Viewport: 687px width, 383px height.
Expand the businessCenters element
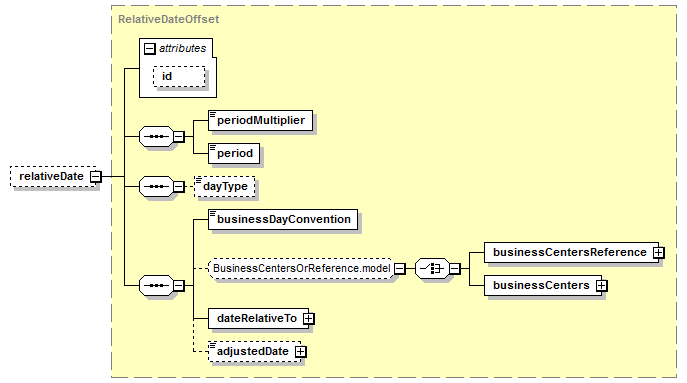(x=602, y=285)
